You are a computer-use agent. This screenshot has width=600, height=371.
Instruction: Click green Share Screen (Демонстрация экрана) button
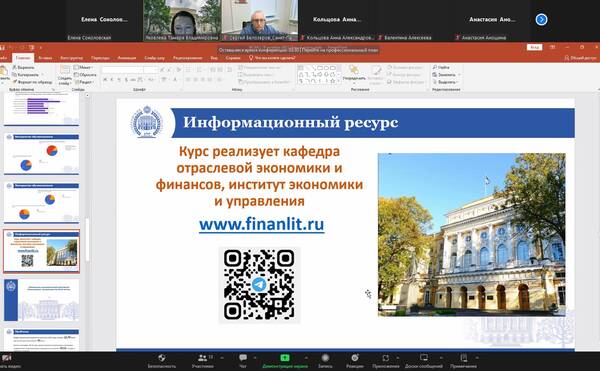tap(285, 361)
